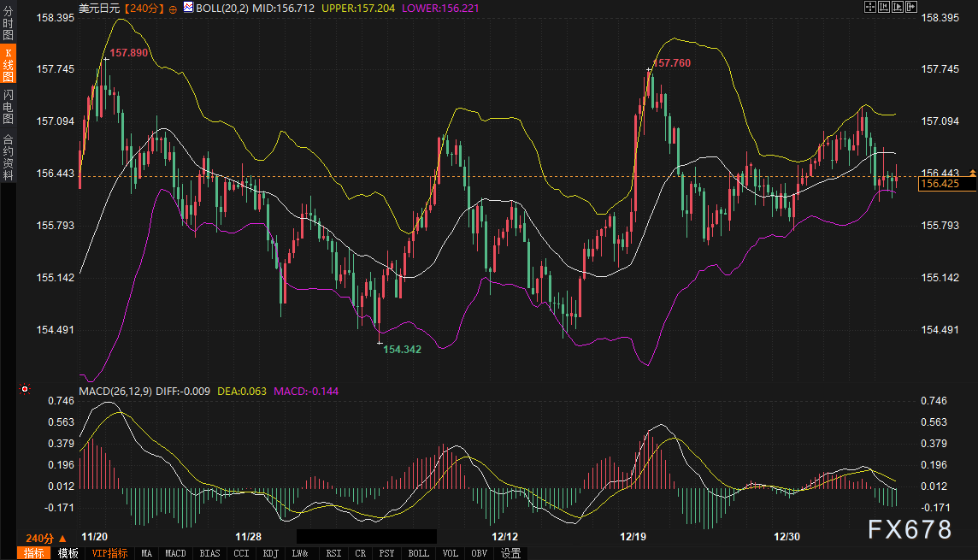978x560 pixels.
Task: Click the 设置 settings button
Action: click(510, 553)
